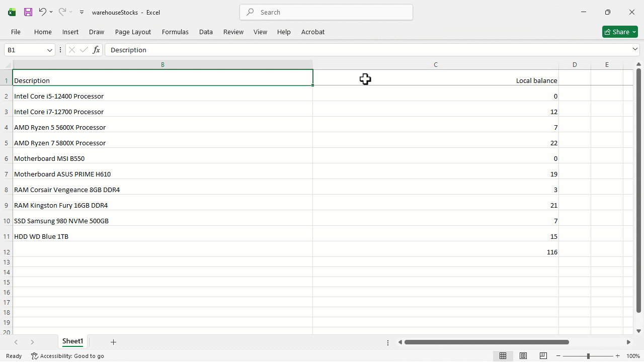Click the Redo arrow icon
Image resolution: width=644 pixels, height=362 pixels.
pyautogui.click(x=62, y=12)
